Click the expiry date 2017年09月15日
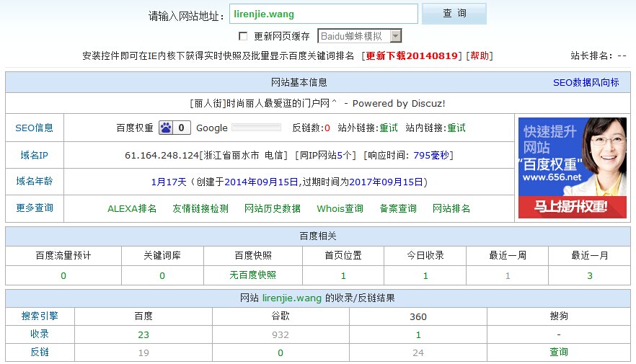The image size is (636, 364). tap(387, 182)
